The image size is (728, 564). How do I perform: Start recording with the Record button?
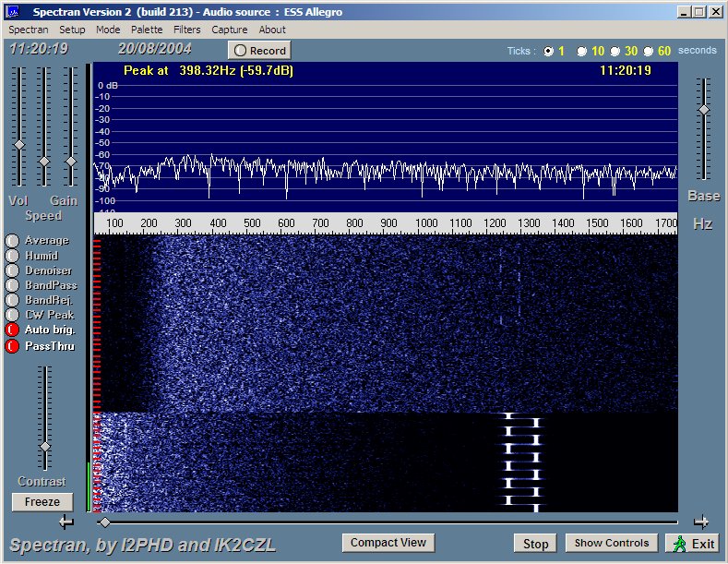click(259, 51)
